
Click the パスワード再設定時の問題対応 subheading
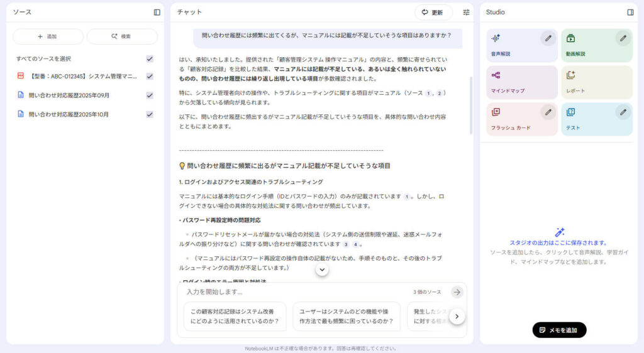coord(221,220)
